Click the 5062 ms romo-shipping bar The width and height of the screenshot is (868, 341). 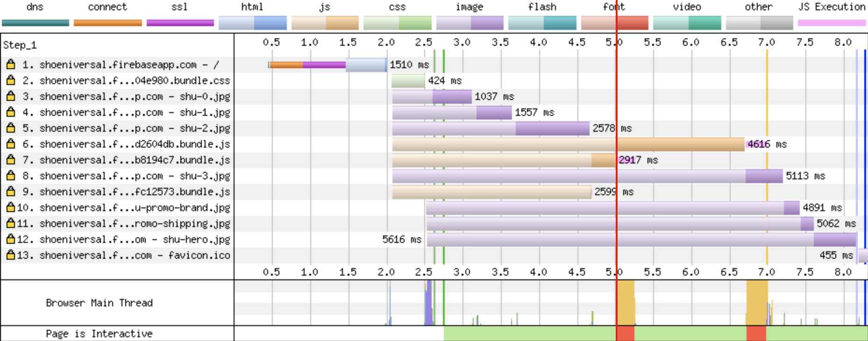(x=620, y=223)
